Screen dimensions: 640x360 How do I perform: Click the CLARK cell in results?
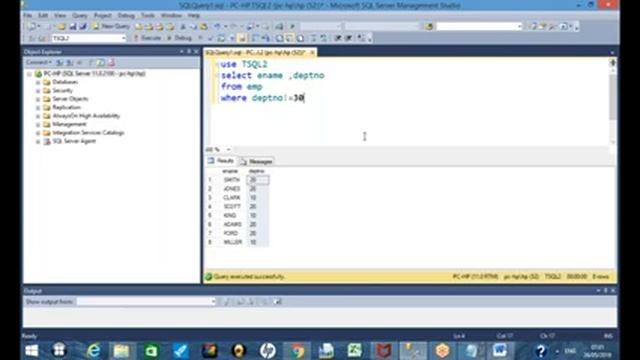pyautogui.click(x=231, y=198)
